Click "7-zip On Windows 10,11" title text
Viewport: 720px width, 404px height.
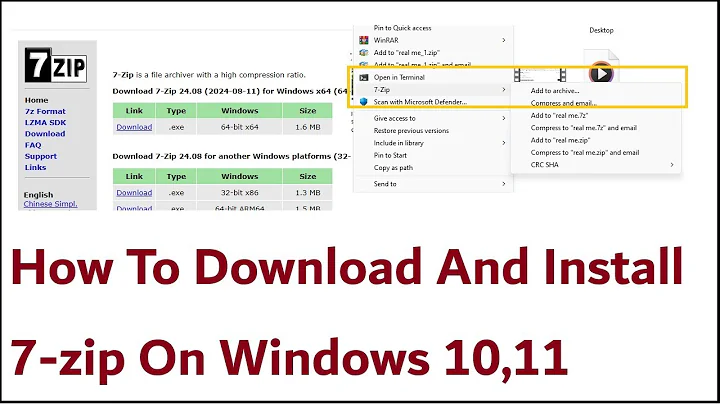(289, 359)
